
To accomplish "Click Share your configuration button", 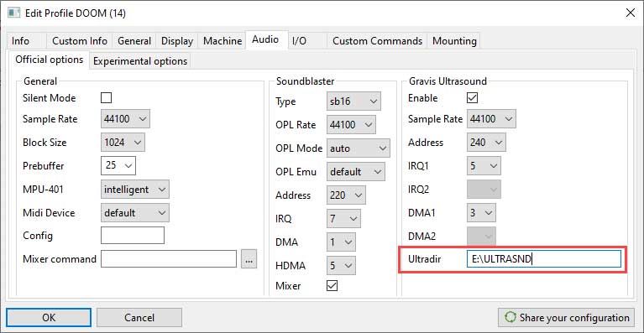I will (x=566, y=317).
